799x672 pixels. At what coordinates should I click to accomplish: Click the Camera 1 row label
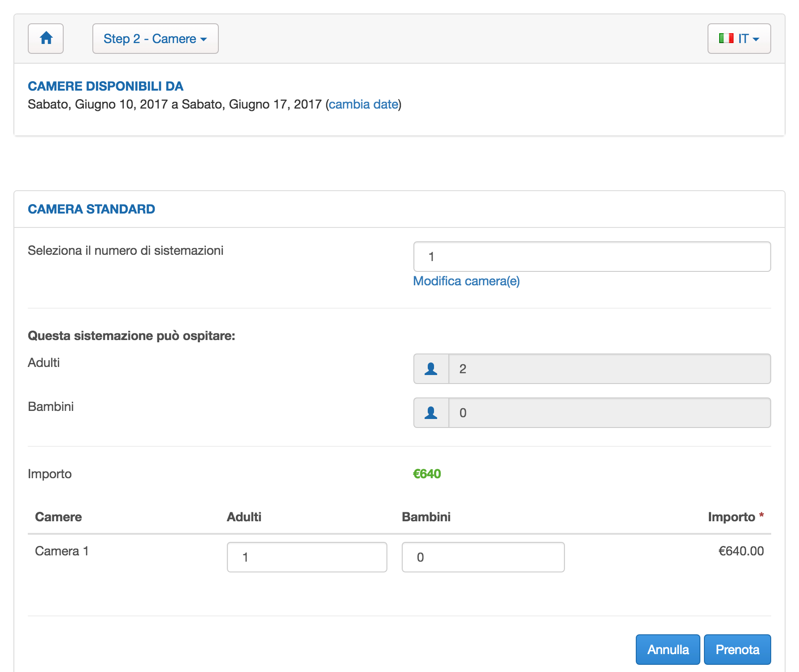pos(62,551)
